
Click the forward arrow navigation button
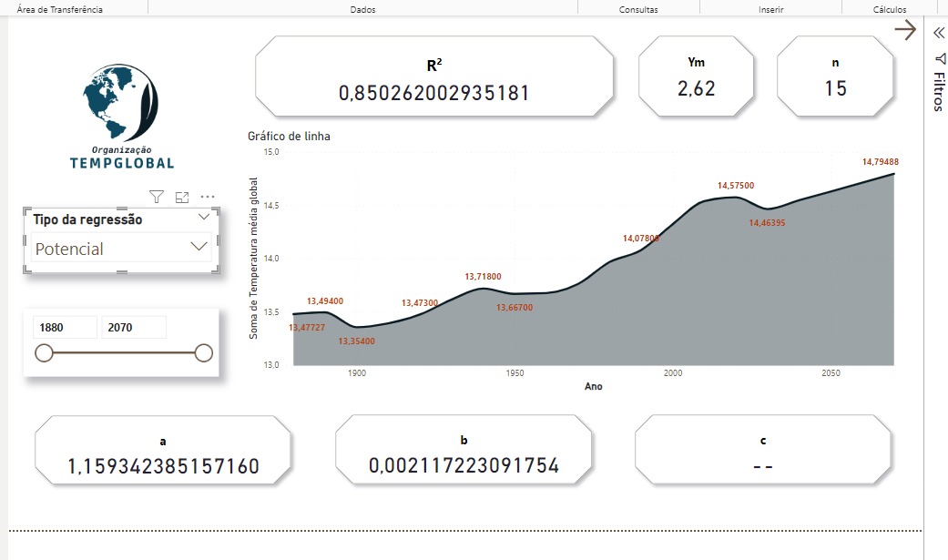tap(905, 30)
